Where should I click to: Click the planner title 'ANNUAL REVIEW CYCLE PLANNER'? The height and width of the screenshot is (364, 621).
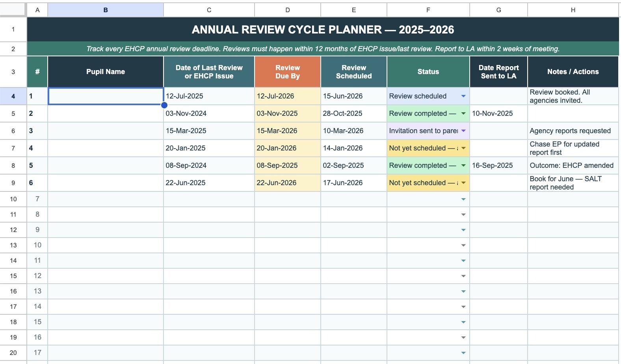323,30
